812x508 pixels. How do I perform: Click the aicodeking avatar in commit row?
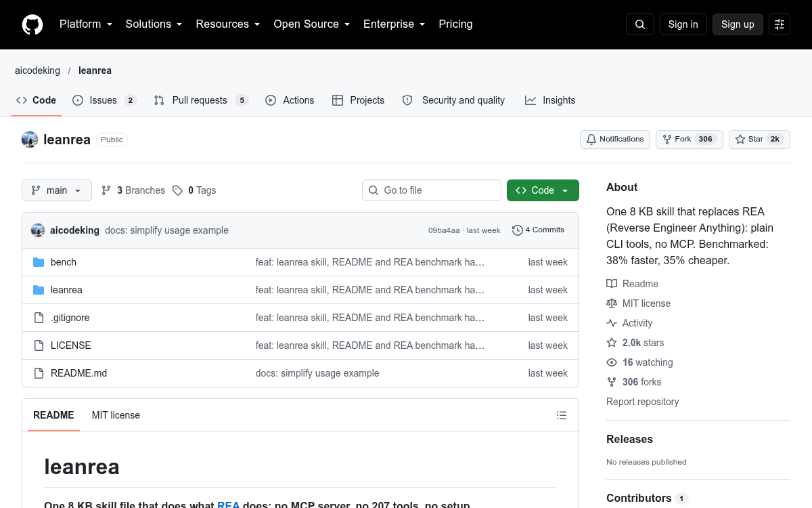point(38,230)
